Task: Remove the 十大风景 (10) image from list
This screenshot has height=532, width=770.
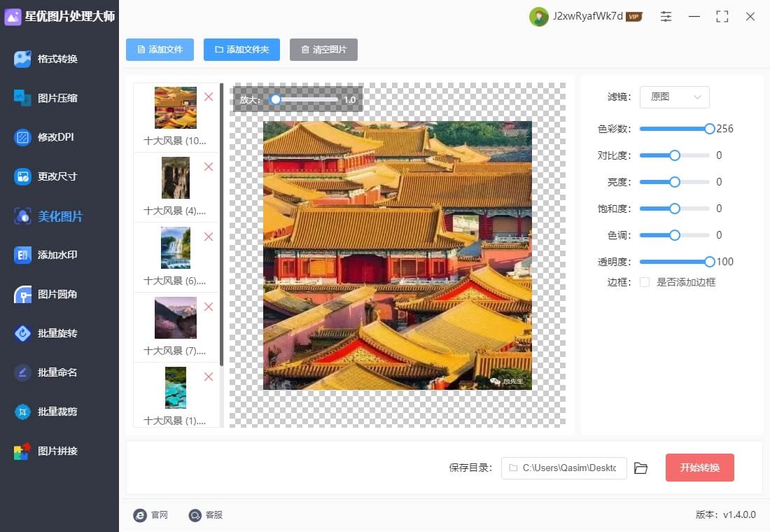Action: [209, 97]
